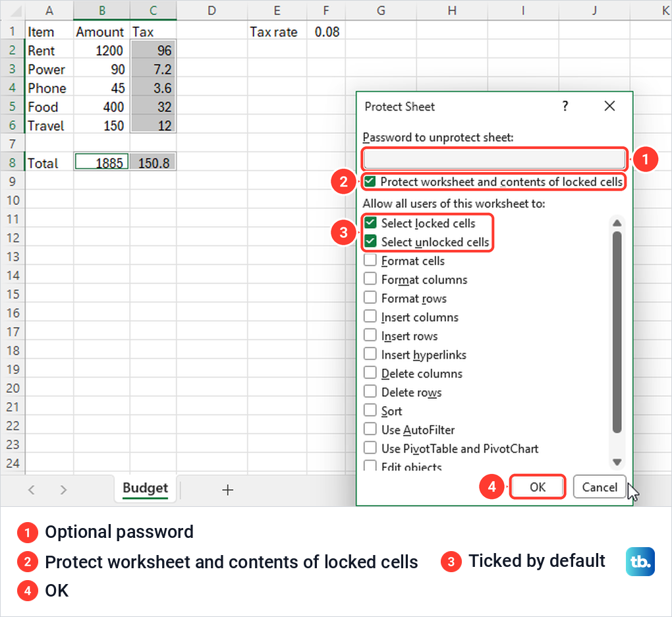Click the 'Power' cell
Screen dimensions: 672x617
coord(49,69)
